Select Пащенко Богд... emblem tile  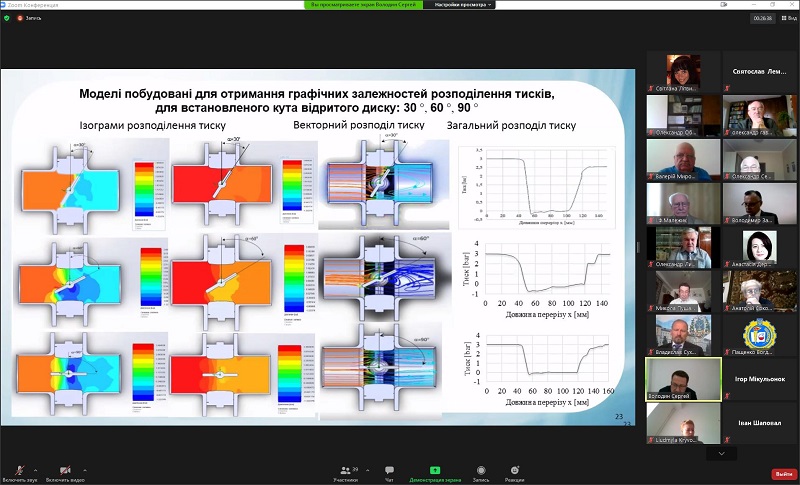pos(760,335)
